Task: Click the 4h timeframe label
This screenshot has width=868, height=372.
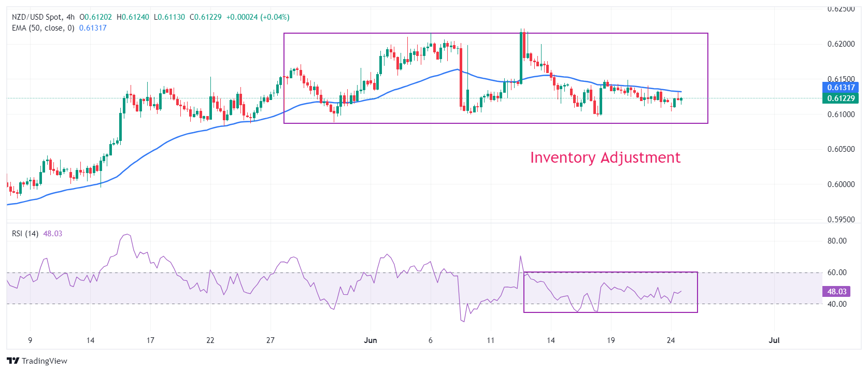Action: [70, 17]
